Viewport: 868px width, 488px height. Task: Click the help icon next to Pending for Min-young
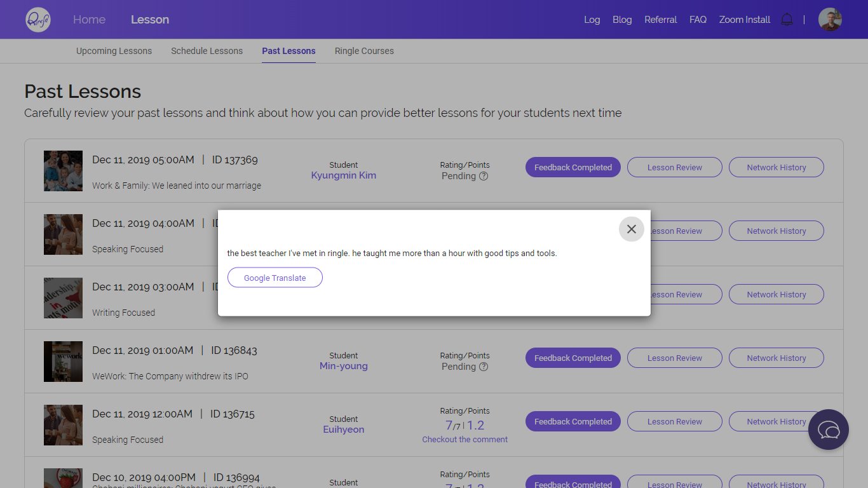[x=484, y=367]
